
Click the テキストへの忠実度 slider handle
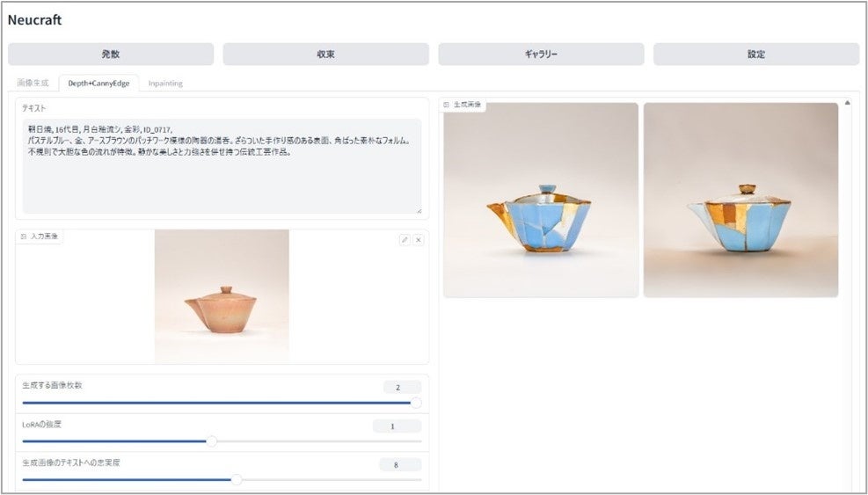pos(237,480)
